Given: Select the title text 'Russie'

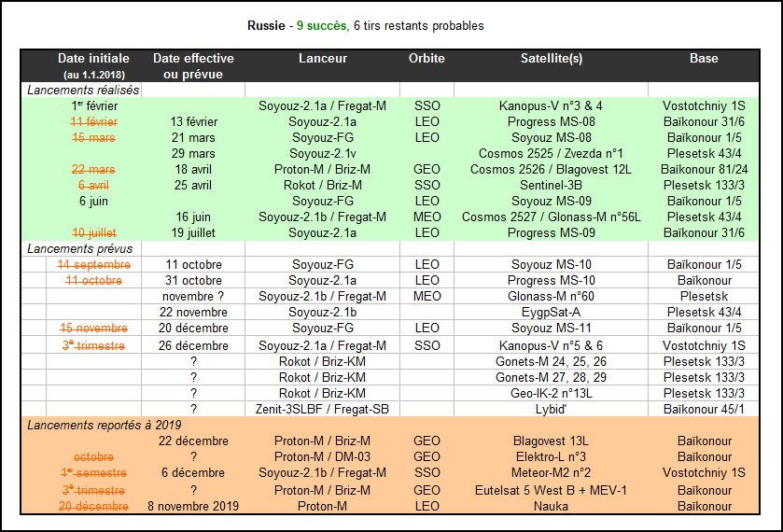Looking at the screenshot, I should pos(266,25).
